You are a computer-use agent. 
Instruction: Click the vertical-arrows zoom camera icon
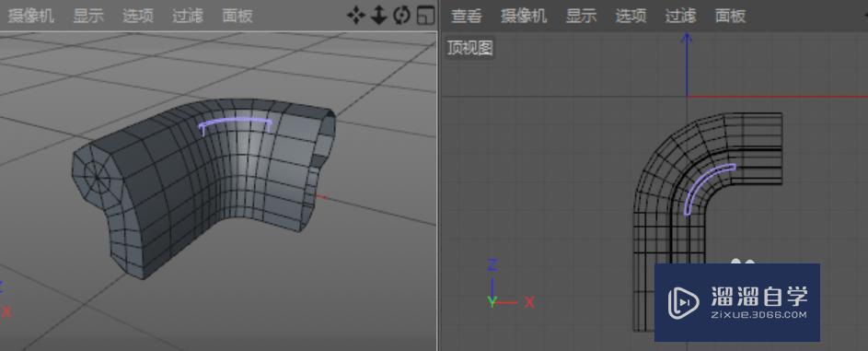click(378, 16)
